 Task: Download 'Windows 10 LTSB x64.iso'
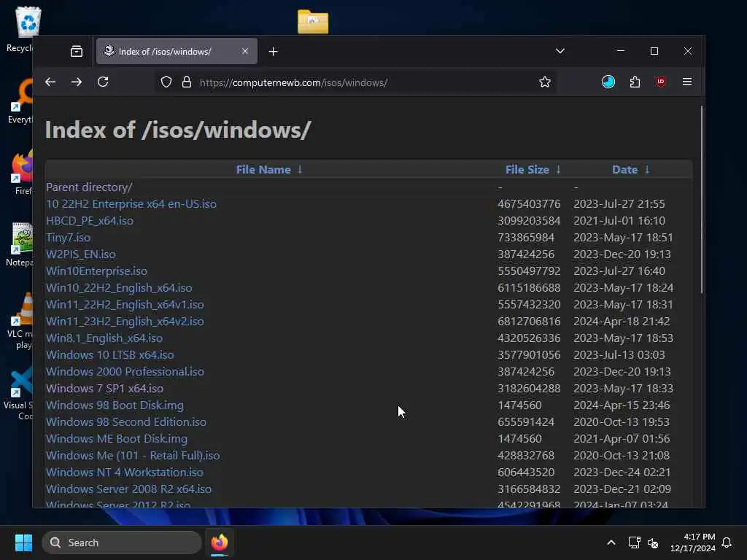pos(110,355)
